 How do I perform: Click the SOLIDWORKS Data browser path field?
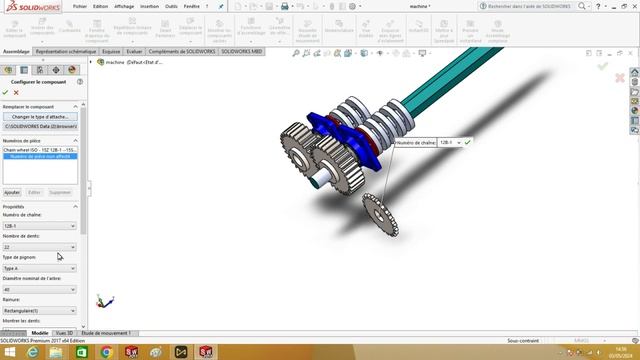coord(40,127)
